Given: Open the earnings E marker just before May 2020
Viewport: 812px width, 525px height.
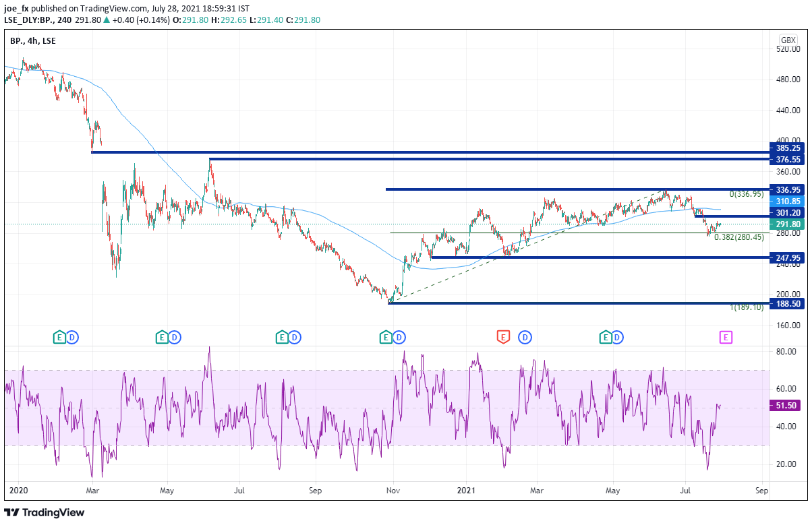Looking at the screenshot, I should click(162, 336).
